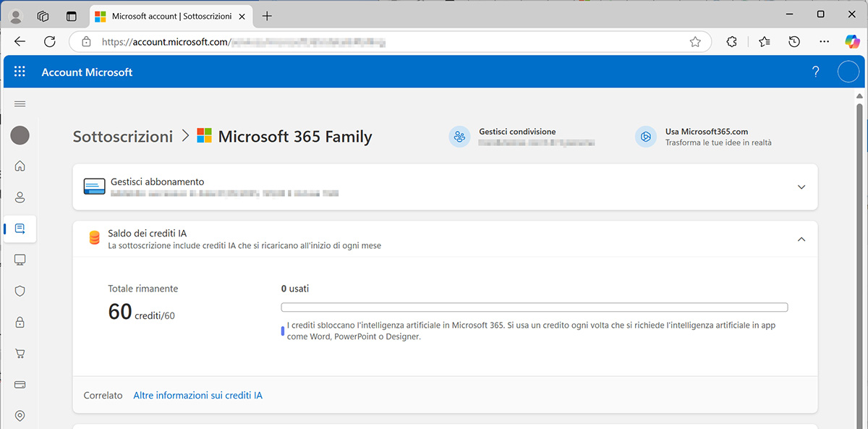Open the Microsoft app launcher grid
Image resolution: width=868 pixels, height=429 pixels.
pos(20,72)
